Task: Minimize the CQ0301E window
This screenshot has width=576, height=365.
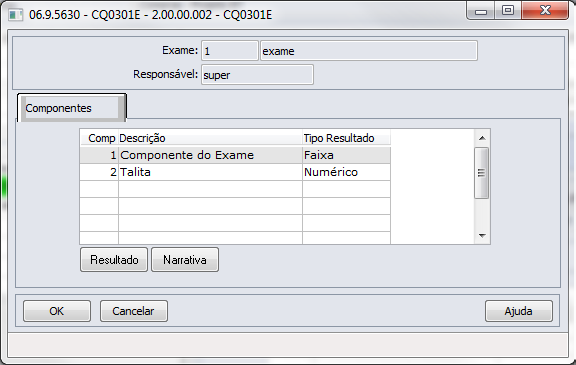Action: [x=480, y=11]
